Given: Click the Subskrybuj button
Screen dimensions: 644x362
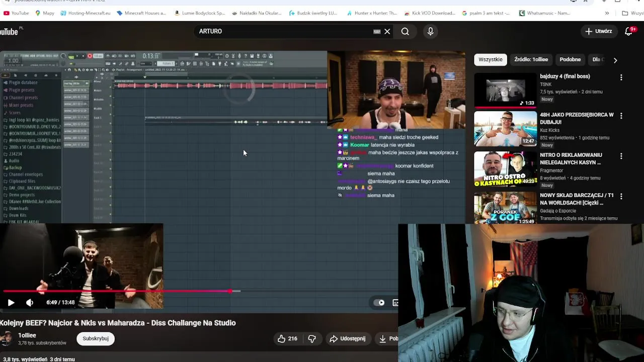Looking at the screenshot, I should point(96,338).
